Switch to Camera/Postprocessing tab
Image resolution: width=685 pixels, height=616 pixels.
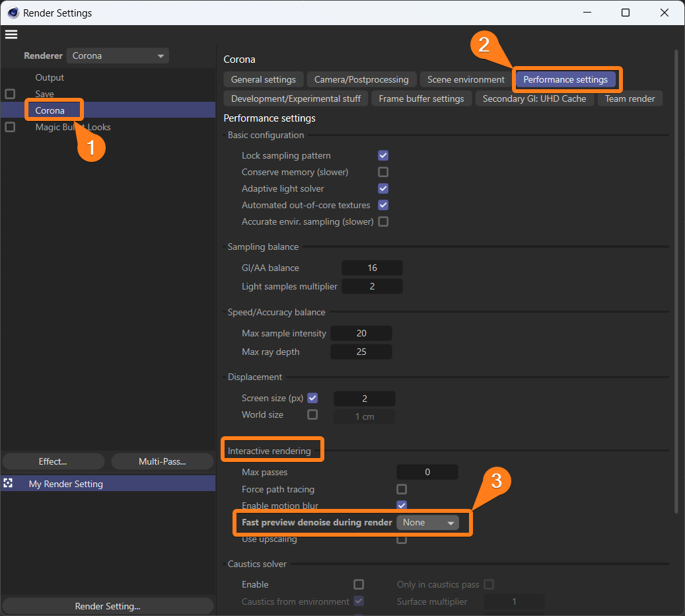point(361,79)
